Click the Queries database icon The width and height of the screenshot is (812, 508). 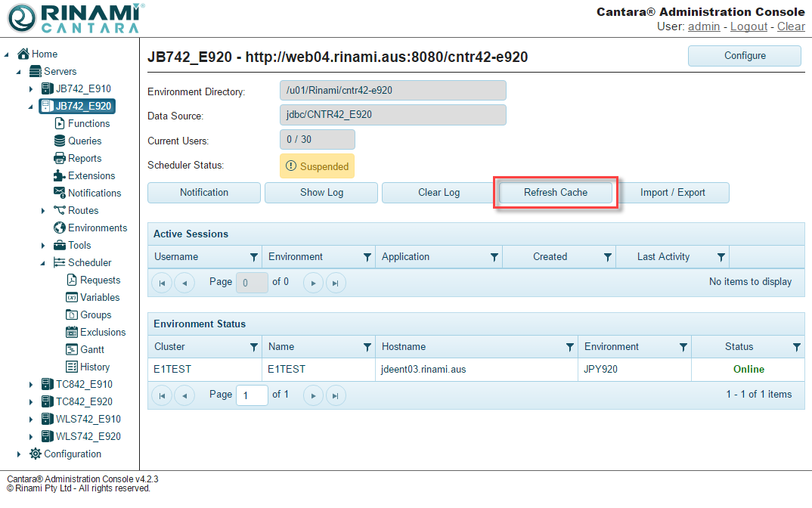point(60,141)
